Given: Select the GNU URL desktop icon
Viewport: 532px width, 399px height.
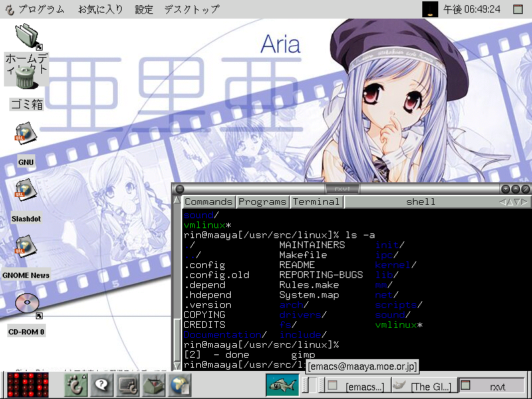Looking at the screenshot, I should click(x=26, y=133).
